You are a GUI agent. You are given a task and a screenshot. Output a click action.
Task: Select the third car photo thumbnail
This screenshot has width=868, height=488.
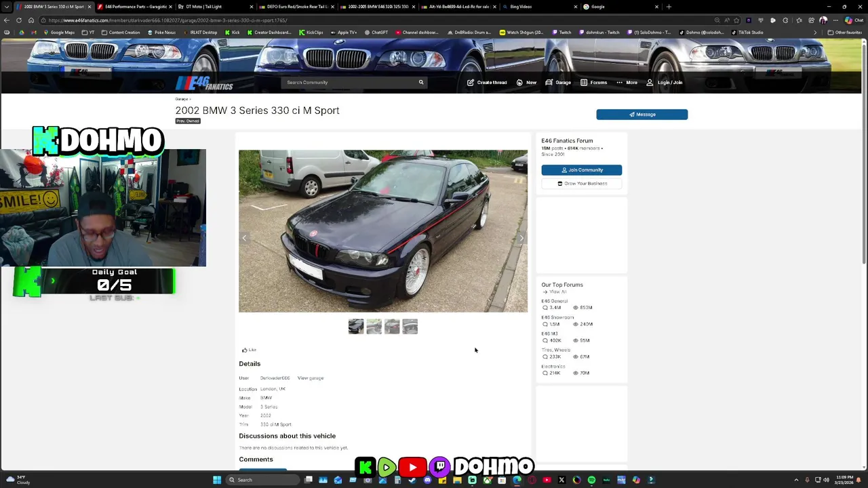tap(392, 327)
